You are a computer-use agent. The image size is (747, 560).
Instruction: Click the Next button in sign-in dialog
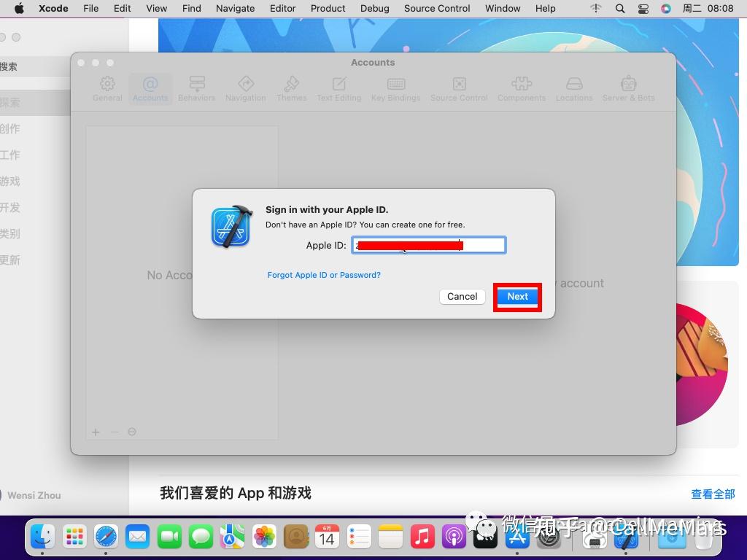(517, 297)
